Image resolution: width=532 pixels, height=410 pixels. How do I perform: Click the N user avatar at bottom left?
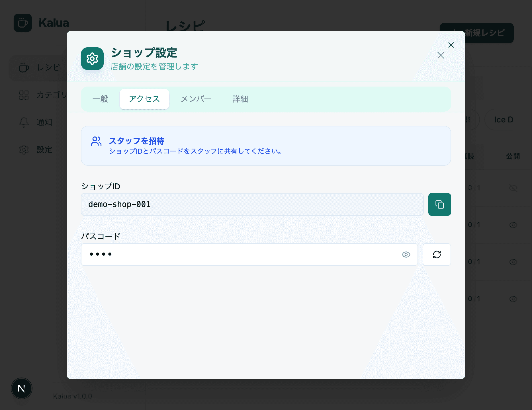tap(21, 388)
